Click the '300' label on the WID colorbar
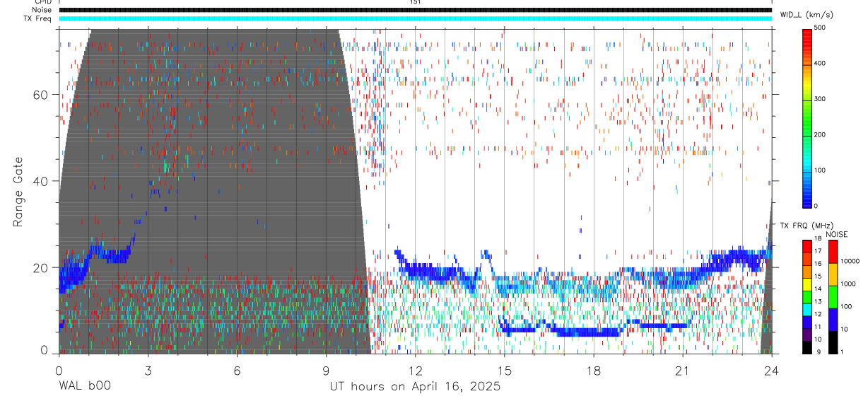 [820, 99]
